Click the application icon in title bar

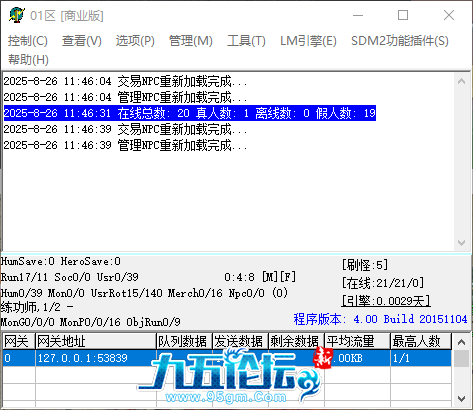click(x=17, y=15)
